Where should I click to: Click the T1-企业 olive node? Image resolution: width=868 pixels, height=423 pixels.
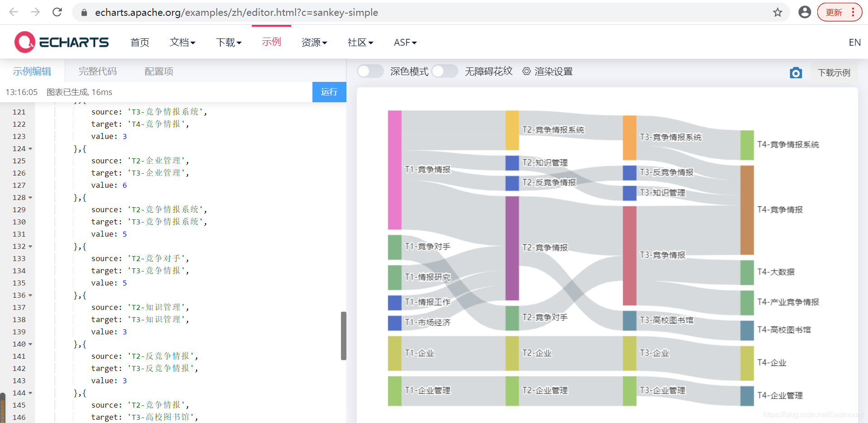coord(394,353)
